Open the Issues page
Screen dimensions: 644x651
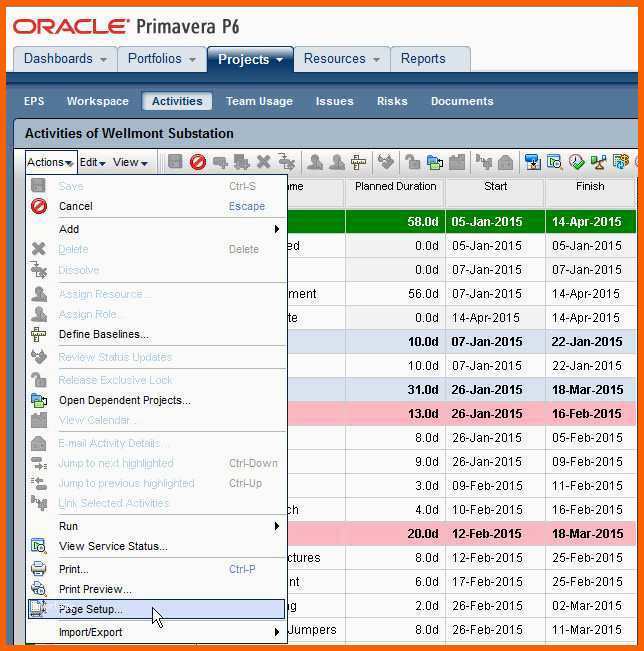(x=334, y=101)
